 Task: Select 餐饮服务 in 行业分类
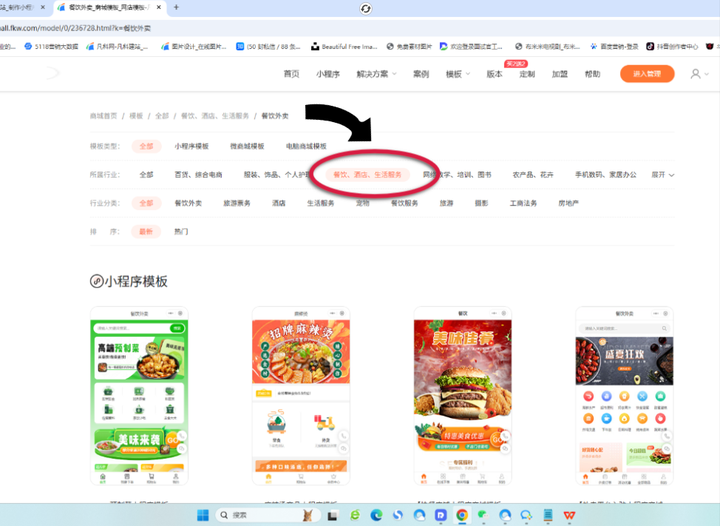click(405, 203)
